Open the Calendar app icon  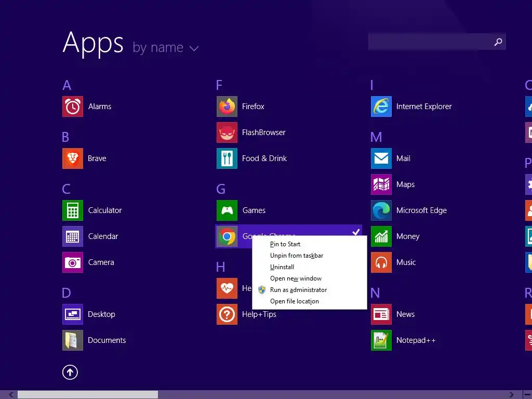[x=73, y=236]
